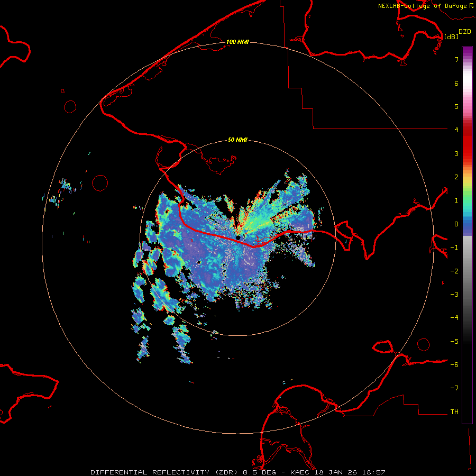476x476 pixels.
Task: Click the 4 value on color scale
Action: coord(456,130)
